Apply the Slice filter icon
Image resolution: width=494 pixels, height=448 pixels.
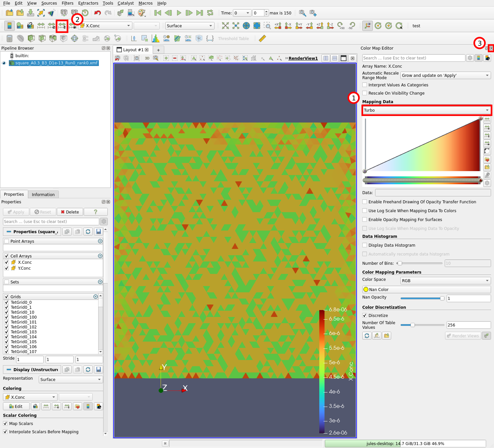(x=42, y=38)
